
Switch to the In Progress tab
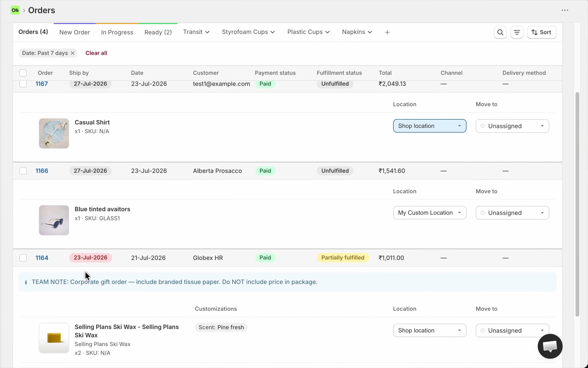point(117,32)
